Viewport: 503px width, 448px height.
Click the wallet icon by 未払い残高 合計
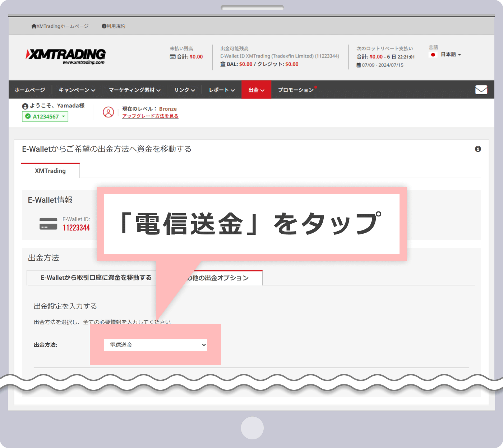172,56
